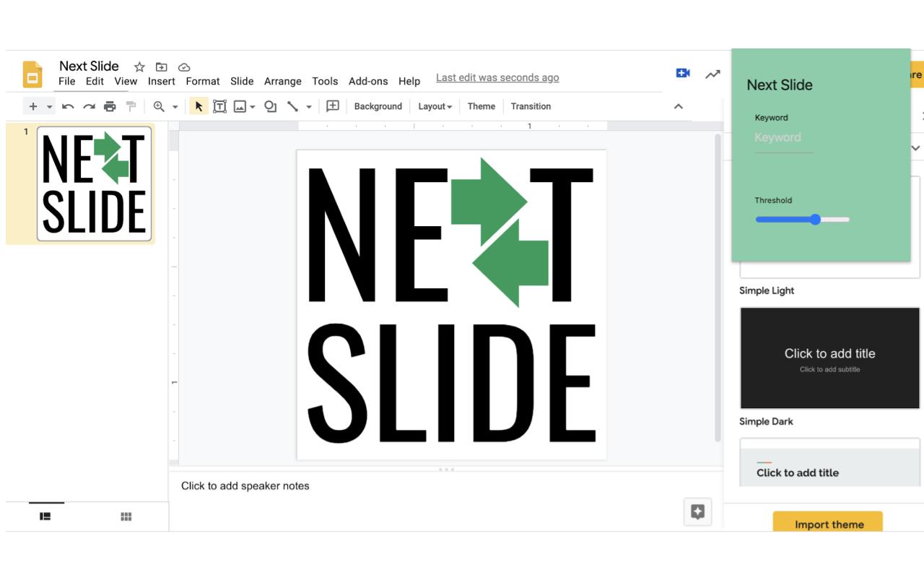Viewport: 924px width, 578px height.
Task: Select the Text box tool
Action: click(219, 106)
